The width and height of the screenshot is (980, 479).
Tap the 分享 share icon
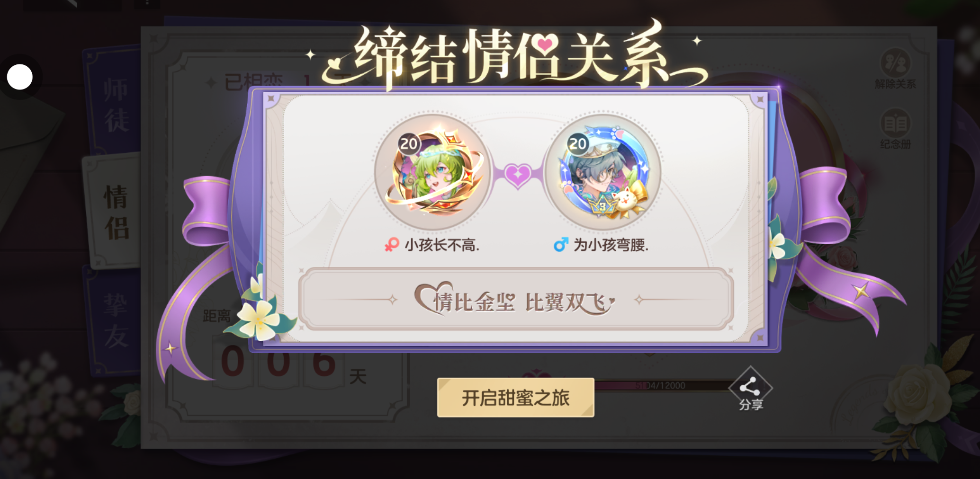click(751, 389)
